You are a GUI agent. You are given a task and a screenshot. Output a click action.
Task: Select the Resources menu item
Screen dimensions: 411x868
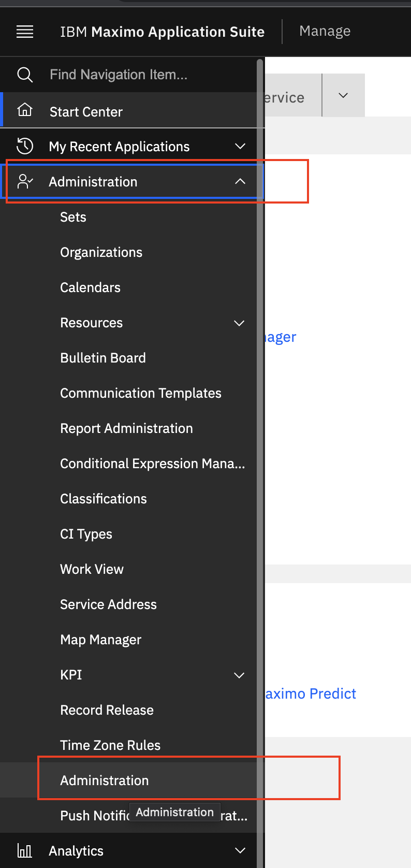[91, 323]
